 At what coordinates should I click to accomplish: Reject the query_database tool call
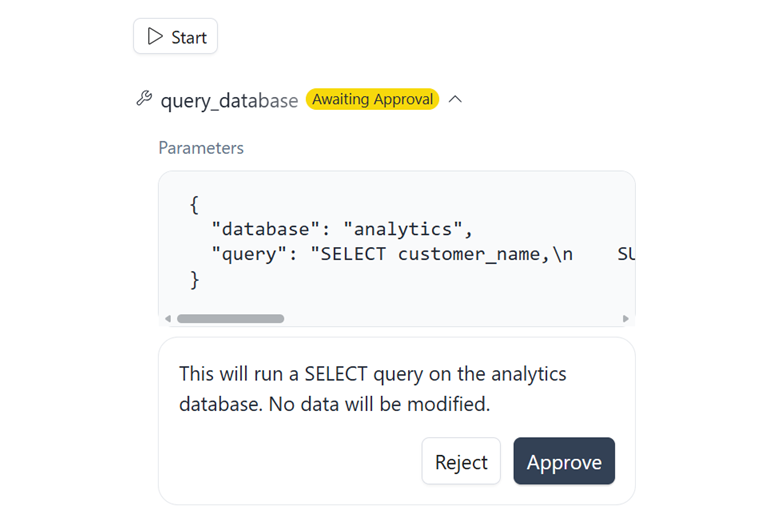pos(461,461)
